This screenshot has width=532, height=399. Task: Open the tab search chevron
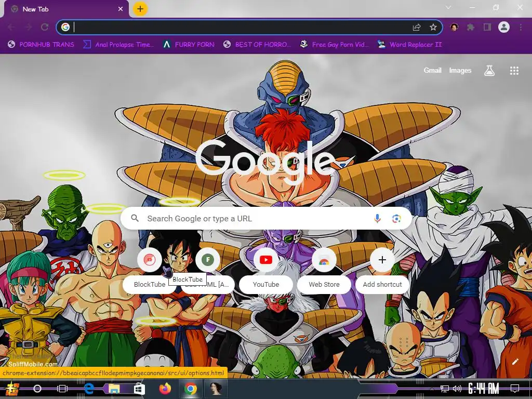pyautogui.click(x=448, y=7)
